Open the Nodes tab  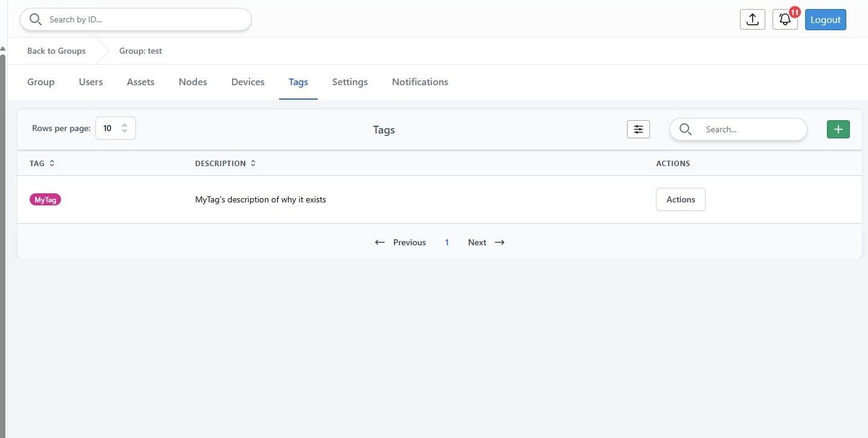pyautogui.click(x=193, y=82)
